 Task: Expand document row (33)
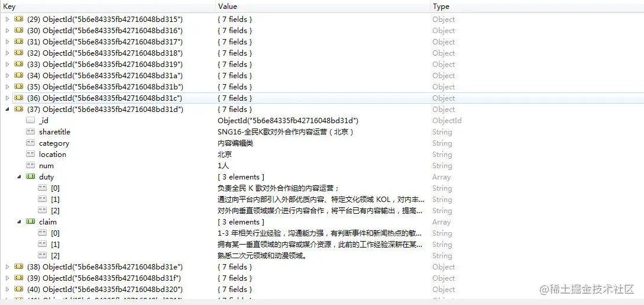click(7, 64)
